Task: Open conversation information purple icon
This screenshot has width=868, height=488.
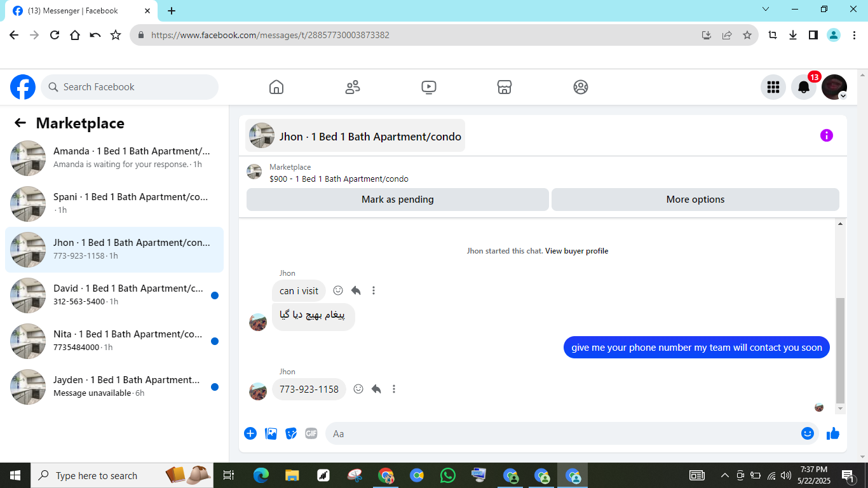Action: 827,135
